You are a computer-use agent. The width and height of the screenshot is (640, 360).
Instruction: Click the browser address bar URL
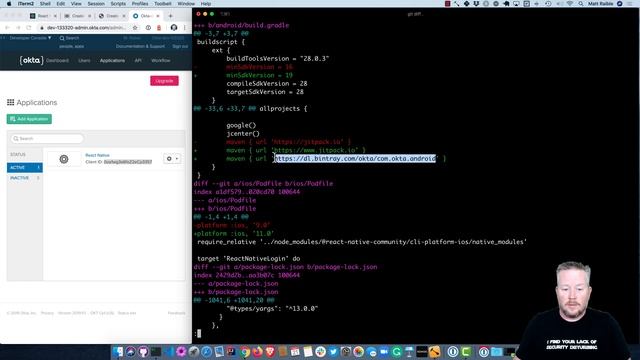tap(87, 28)
